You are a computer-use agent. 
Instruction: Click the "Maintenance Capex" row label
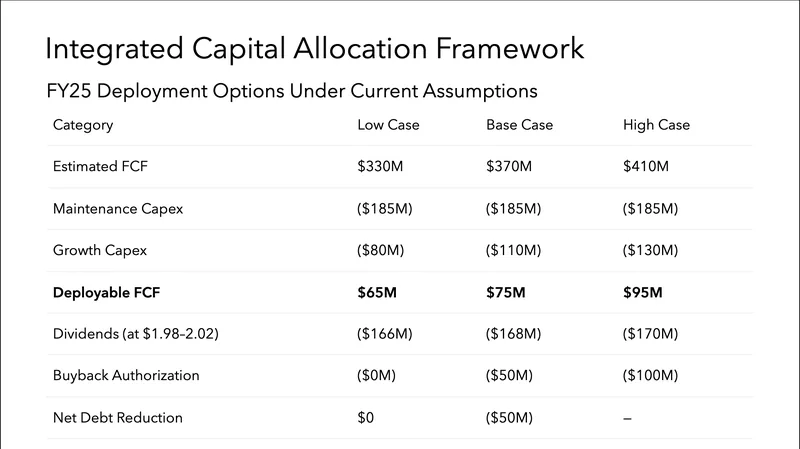click(118, 209)
